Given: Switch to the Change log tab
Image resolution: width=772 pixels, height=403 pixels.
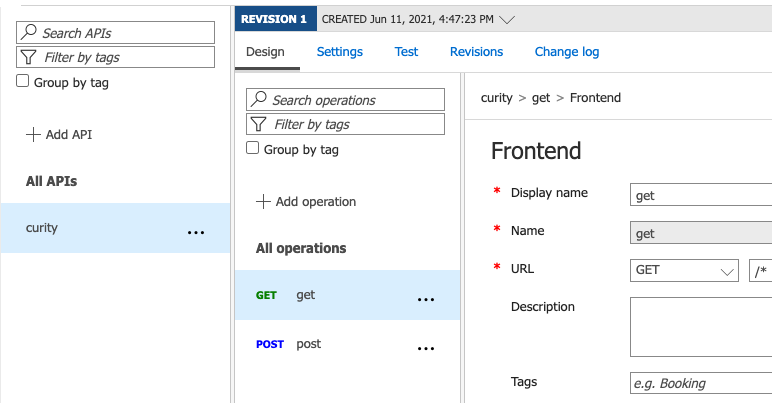Looking at the screenshot, I should click(x=567, y=52).
